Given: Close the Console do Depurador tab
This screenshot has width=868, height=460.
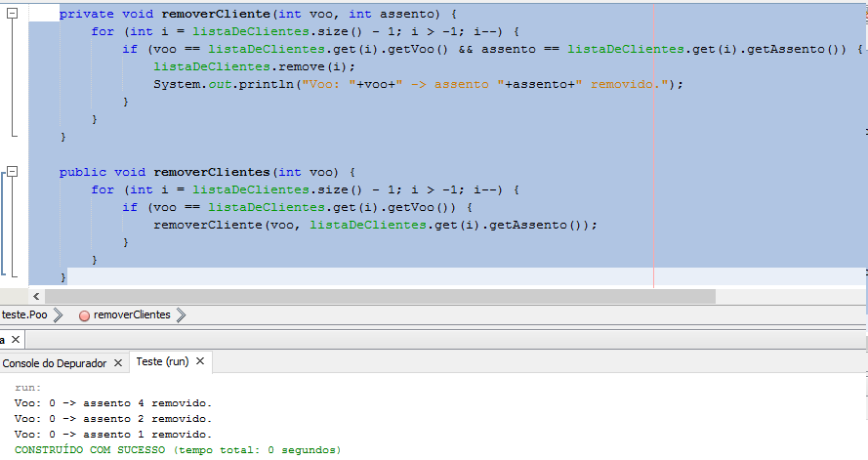Looking at the screenshot, I should (x=118, y=363).
